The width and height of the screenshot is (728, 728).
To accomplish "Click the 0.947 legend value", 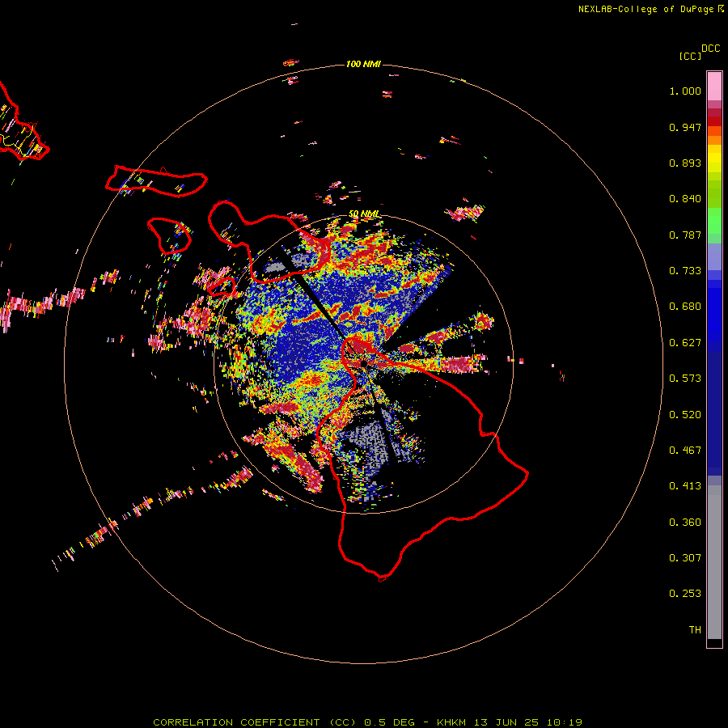I will point(685,127).
